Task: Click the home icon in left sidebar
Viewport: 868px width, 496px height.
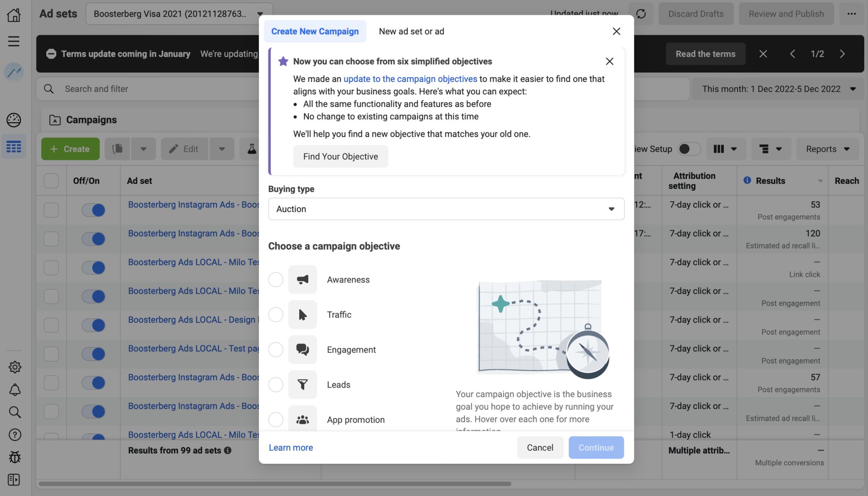Action: (14, 15)
